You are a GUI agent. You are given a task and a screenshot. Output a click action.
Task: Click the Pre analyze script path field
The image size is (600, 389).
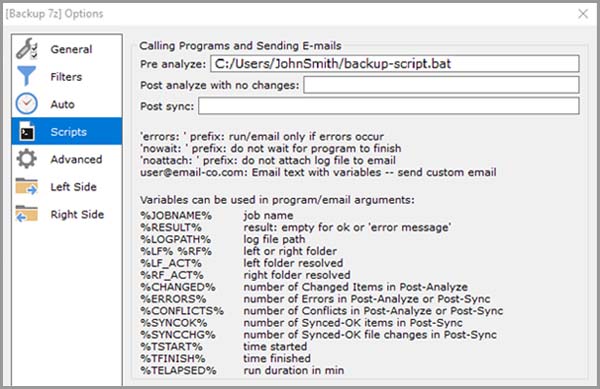(x=395, y=63)
